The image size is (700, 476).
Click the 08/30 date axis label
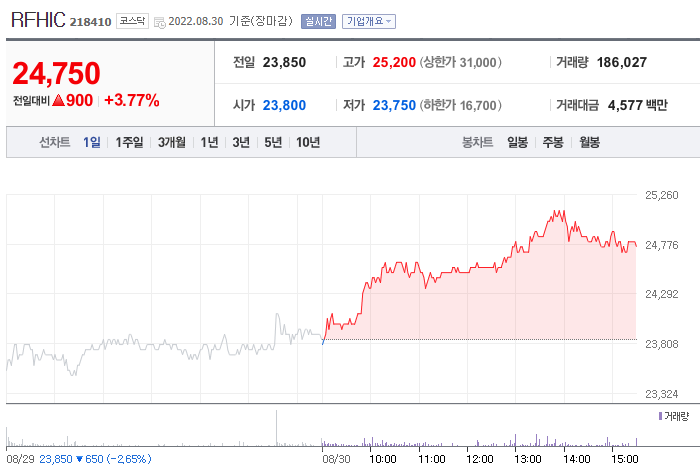click(337, 459)
